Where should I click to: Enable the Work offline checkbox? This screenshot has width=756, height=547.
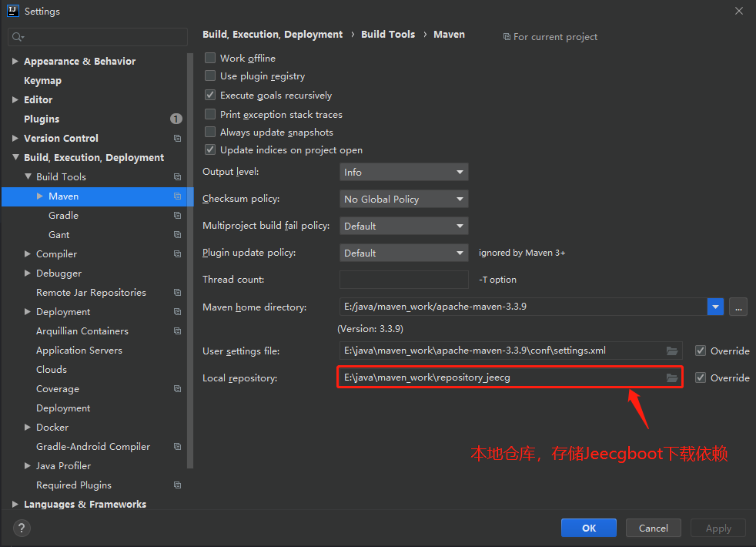(x=209, y=58)
